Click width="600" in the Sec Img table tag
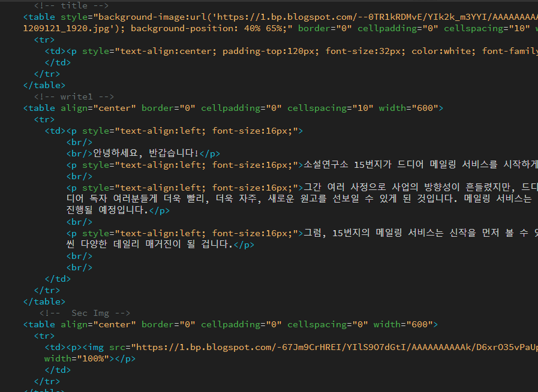 pos(403,324)
